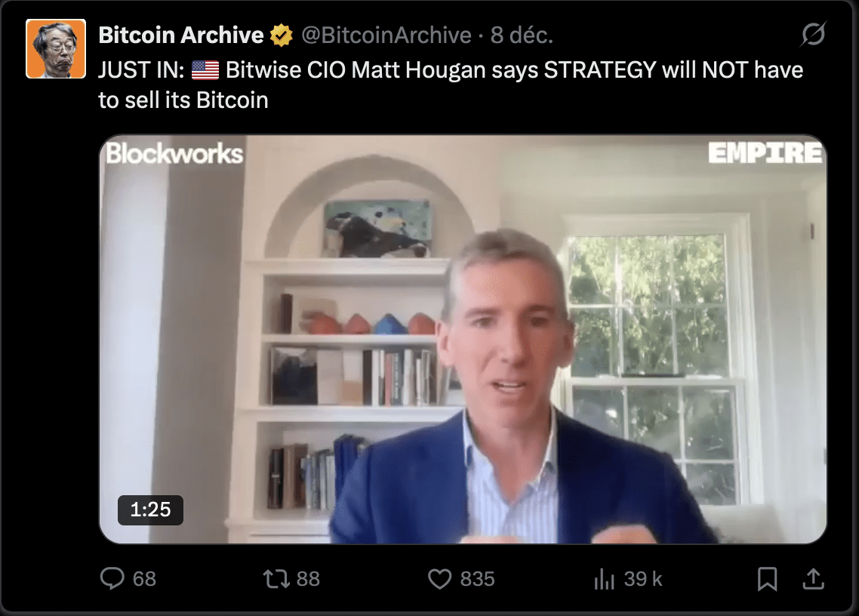Click the 68 replies count

click(145, 579)
